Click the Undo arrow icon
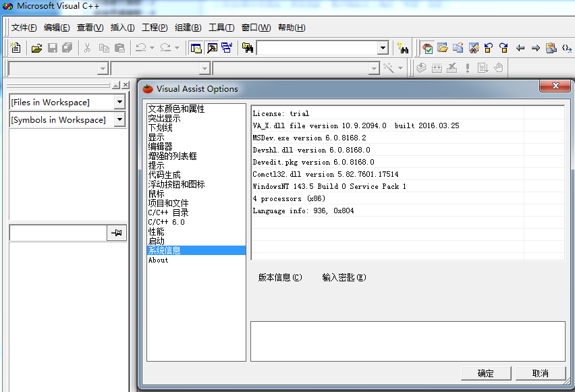The width and height of the screenshot is (575, 392). (x=141, y=48)
